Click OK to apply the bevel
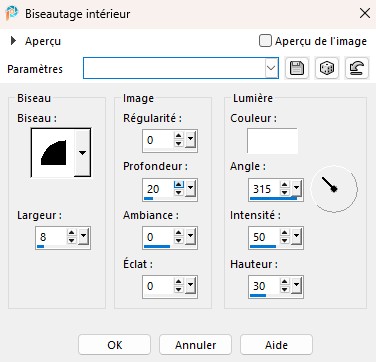Image resolution: width=376 pixels, height=362 pixels. 115,345
